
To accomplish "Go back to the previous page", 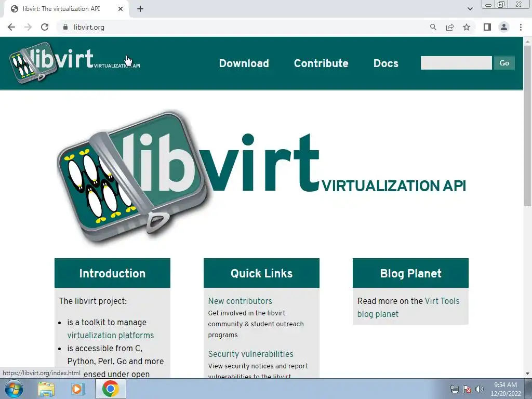I will pyautogui.click(x=11, y=27).
